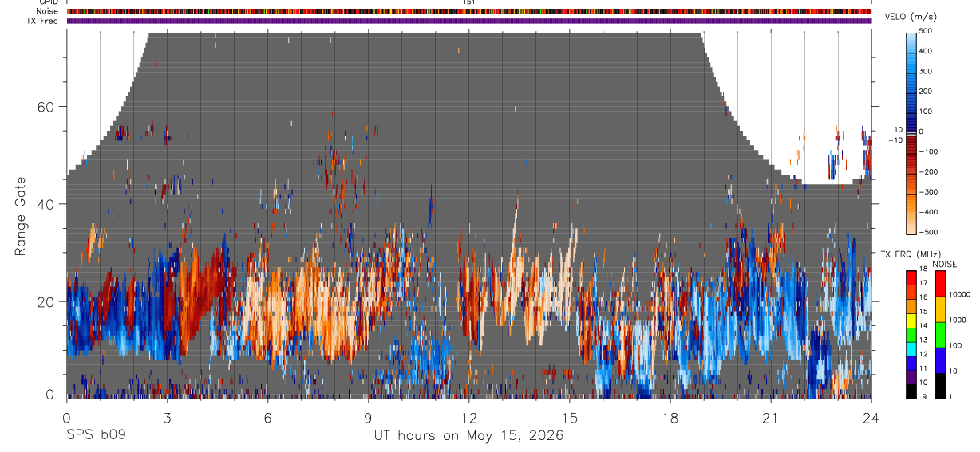
Task: Click the TX FRQ scale value '14'
Action: [x=923, y=325]
